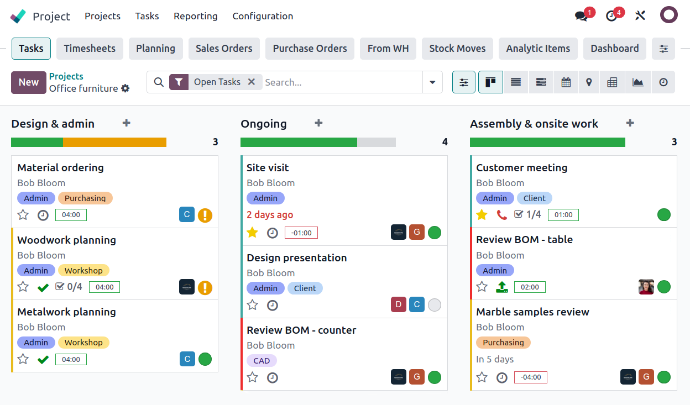Screen dimensions: 690x405
Task: Toggle status circle on Design presentation
Action: coord(434,305)
